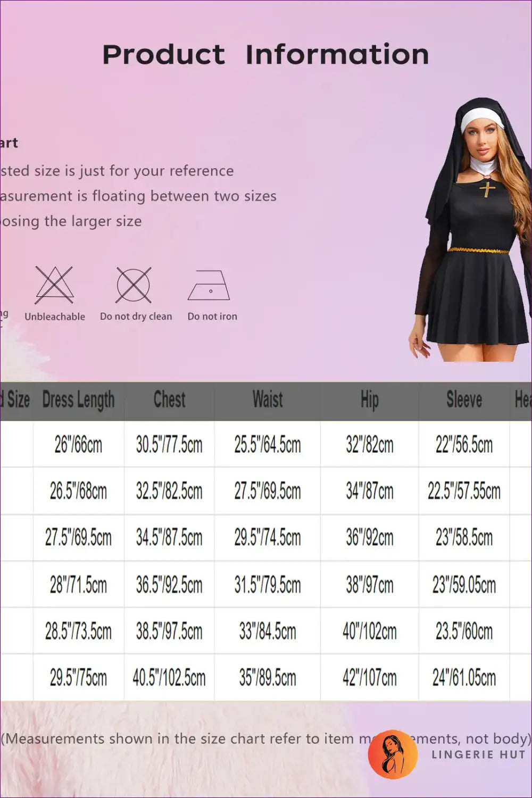This screenshot has width=532, height=798.
Task: Select the Waist column header
Action: tap(268, 400)
